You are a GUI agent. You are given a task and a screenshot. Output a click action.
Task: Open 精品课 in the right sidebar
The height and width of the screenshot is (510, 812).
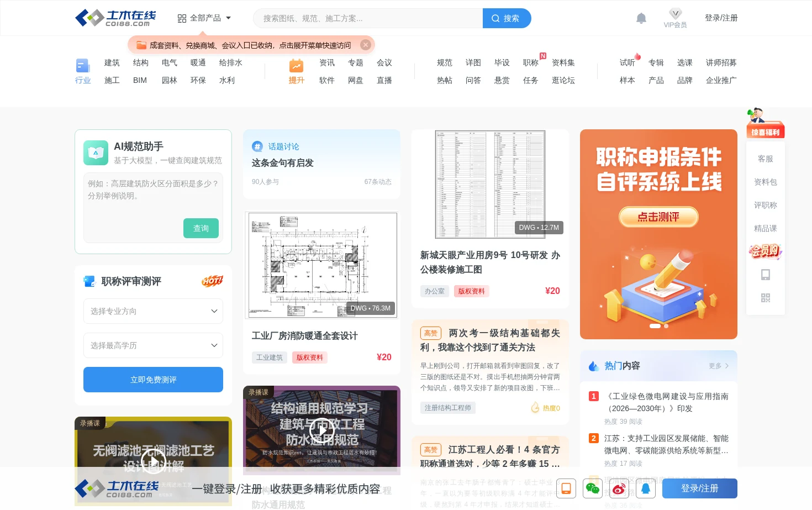(x=766, y=228)
